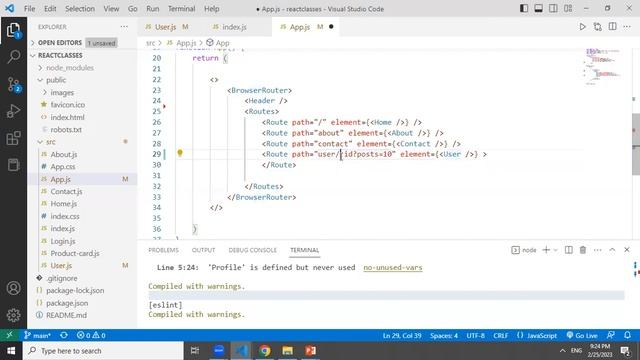Screen dimensions: 640x360
Task: Switch to the index.js editor tab
Action: pos(234,27)
